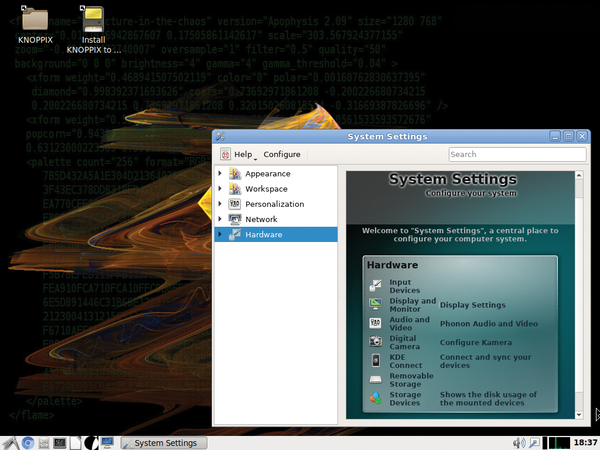Select the Network tree item icon
This screenshot has height=450, width=600.
235,219
